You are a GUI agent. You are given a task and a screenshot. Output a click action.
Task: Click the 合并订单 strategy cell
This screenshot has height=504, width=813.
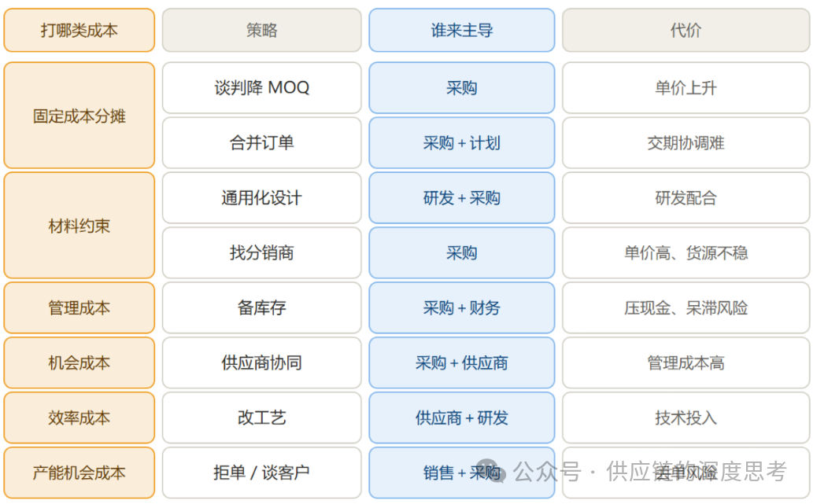pos(262,142)
